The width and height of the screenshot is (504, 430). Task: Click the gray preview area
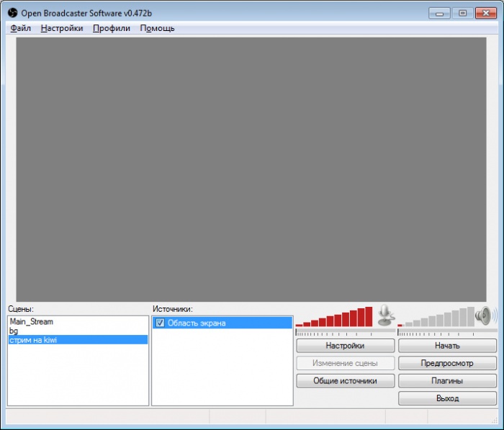click(251, 169)
